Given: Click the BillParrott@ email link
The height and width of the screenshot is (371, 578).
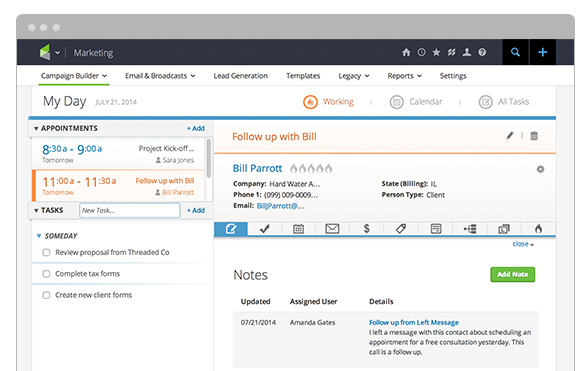Looking at the screenshot, I should point(281,206).
